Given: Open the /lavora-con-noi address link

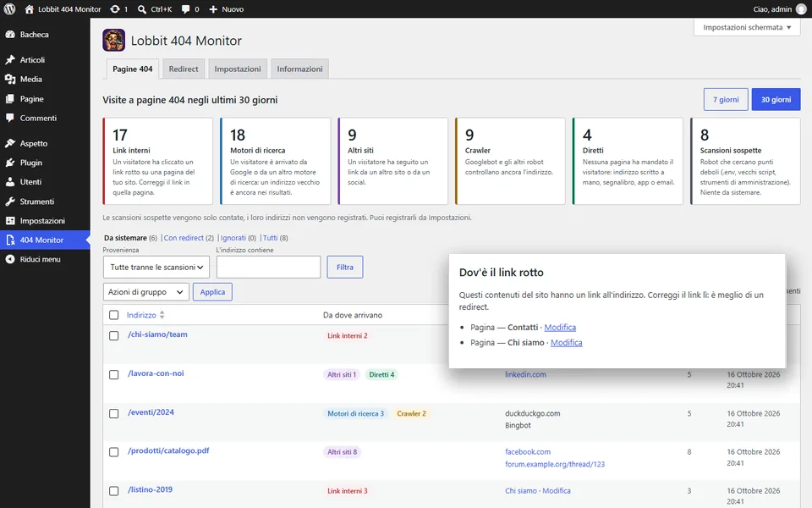Looking at the screenshot, I should point(156,373).
